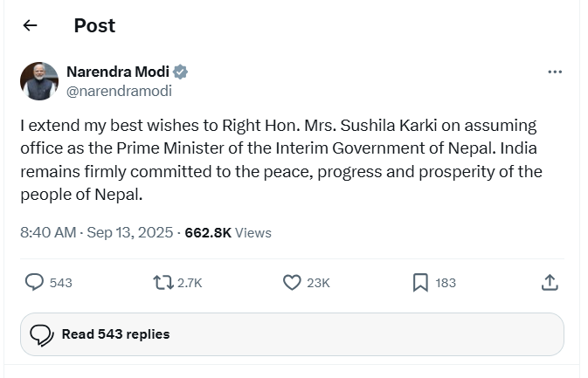The width and height of the screenshot is (588, 378).
Task: Toggle the bookmark icon for this post
Action: click(420, 282)
